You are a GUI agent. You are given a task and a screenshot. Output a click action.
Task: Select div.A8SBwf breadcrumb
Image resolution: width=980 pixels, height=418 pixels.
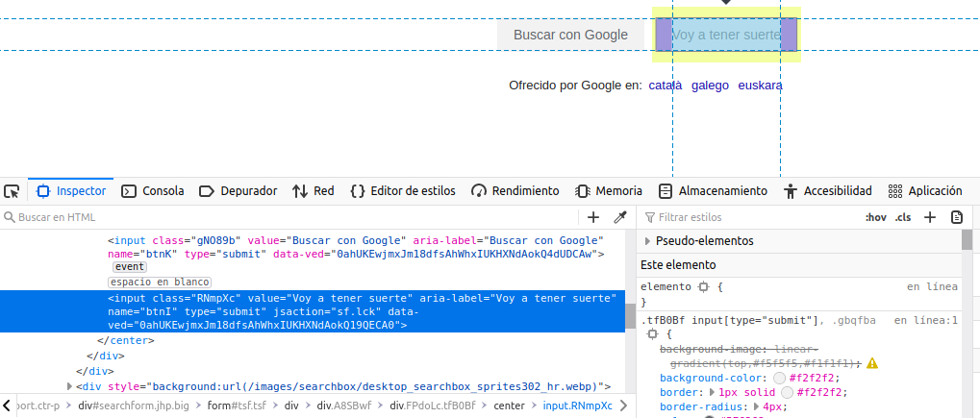click(343, 406)
